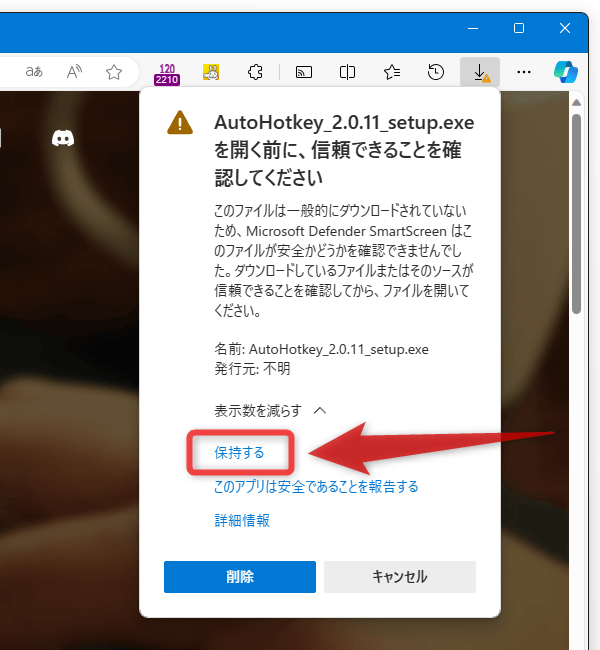Click the 名前: AutoHotkey_2.0.11_setup.exe text
Screen dimensions: 600x650
pos(321,349)
